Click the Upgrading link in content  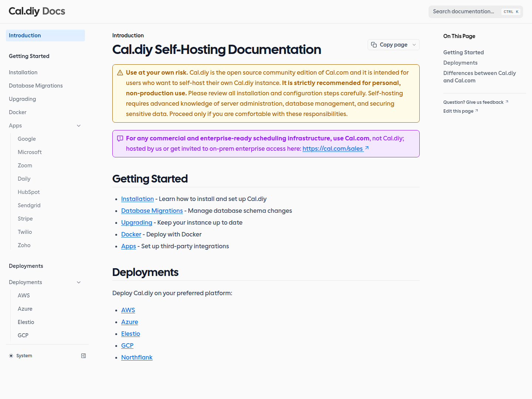pyautogui.click(x=137, y=222)
